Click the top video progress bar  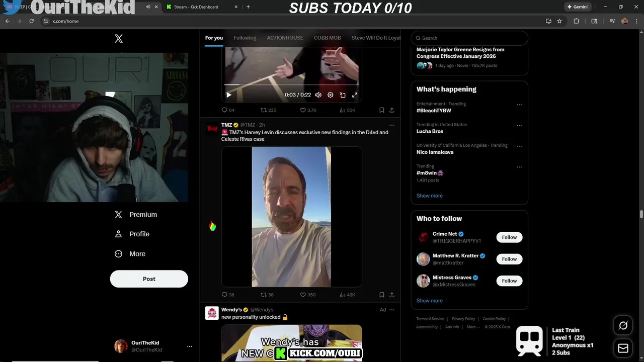(291, 84)
